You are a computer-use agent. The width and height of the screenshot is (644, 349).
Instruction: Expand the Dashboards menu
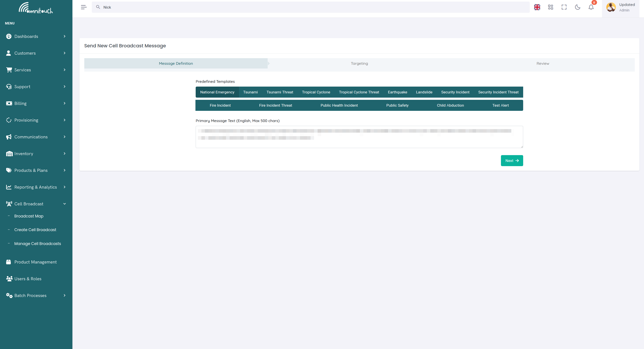pos(26,36)
